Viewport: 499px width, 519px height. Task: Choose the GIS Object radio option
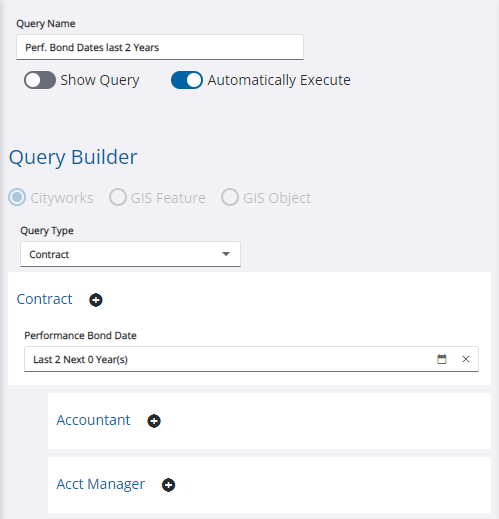point(230,197)
